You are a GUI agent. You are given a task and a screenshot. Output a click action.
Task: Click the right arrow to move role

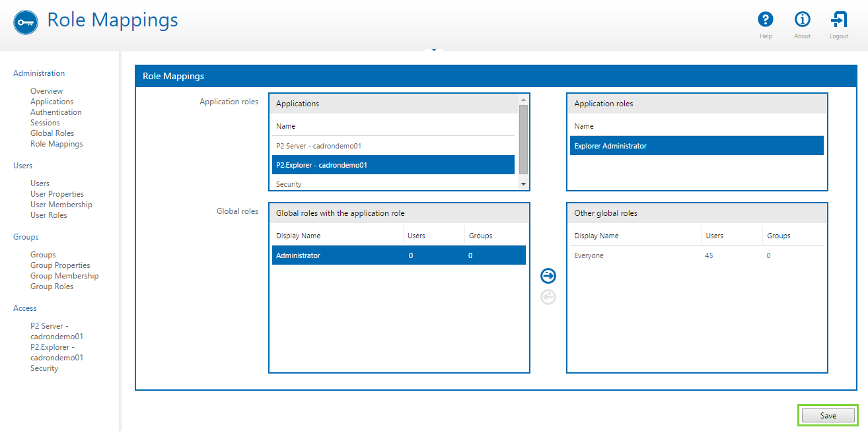click(x=548, y=276)
